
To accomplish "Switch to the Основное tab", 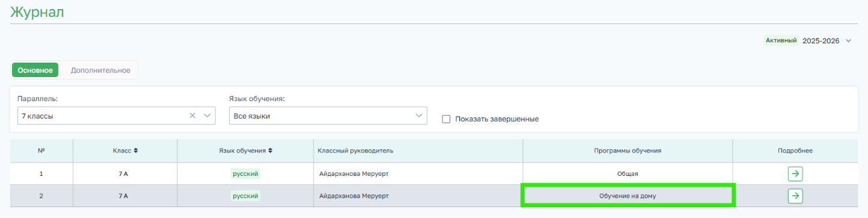I will point(35,70).
